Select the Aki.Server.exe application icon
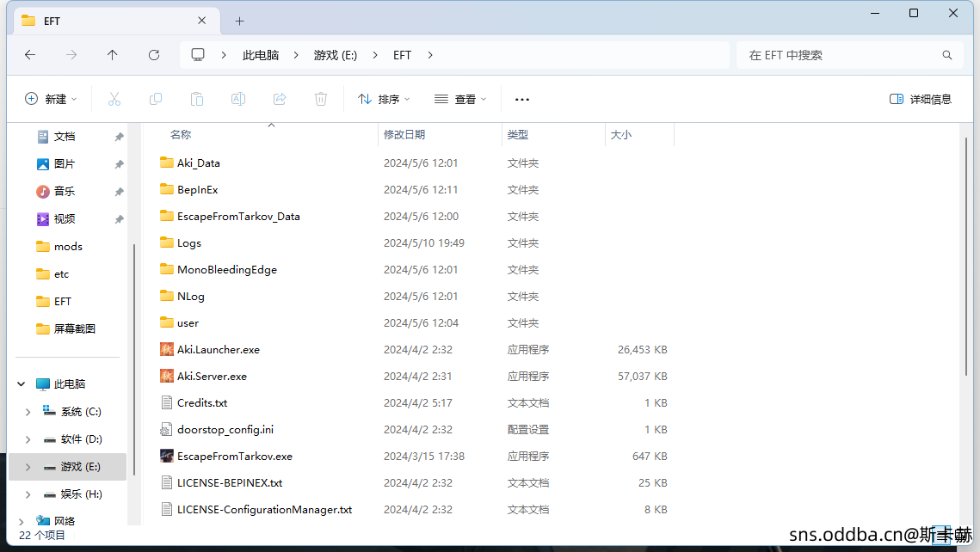 tap(166, 376)
